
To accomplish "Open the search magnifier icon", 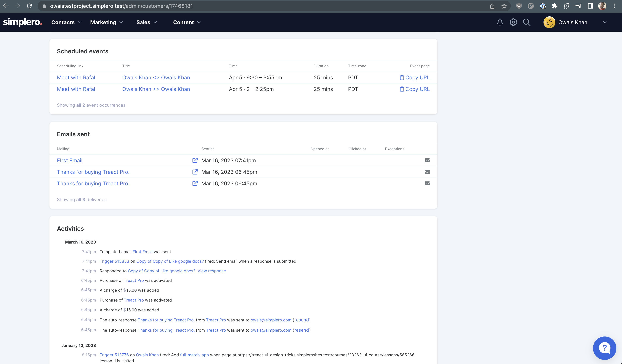I will click(526, 22).
